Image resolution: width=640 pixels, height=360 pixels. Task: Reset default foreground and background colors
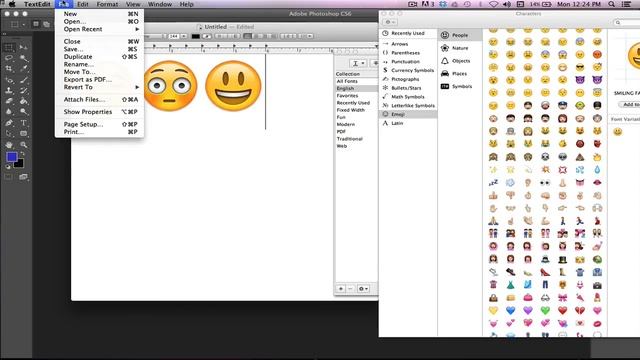8,167
